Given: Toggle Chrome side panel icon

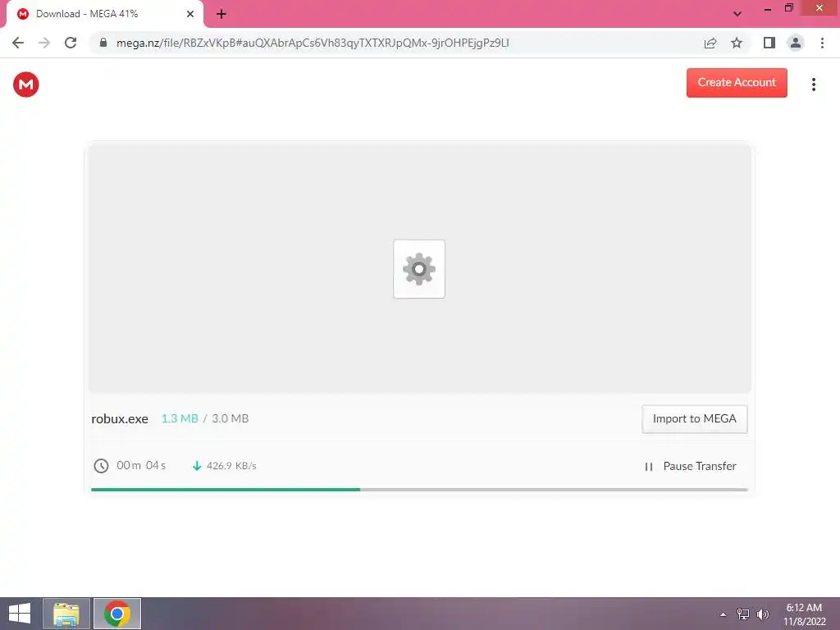Looking at the screenshot, I should [x=769, y=43].
